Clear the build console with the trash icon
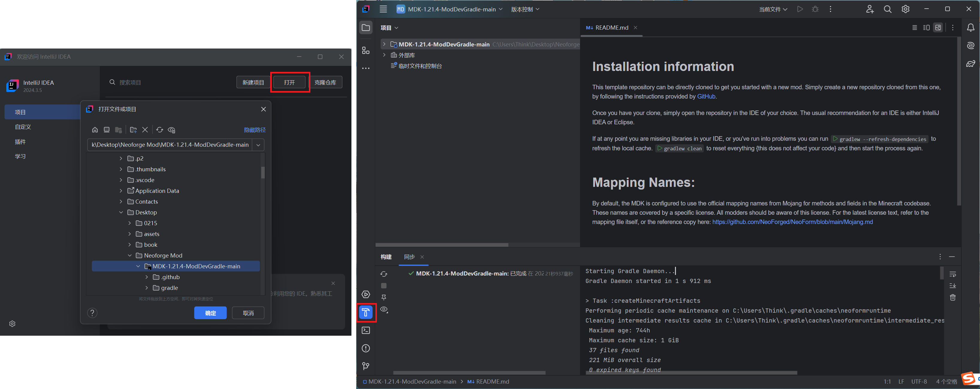Image resolution: width=980 pixels, height=389 pixels. 953,297
